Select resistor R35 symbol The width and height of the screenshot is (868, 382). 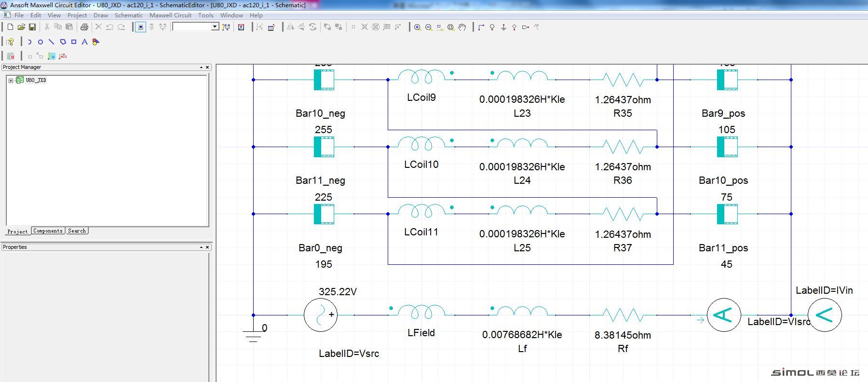click(x=623, y=80)
